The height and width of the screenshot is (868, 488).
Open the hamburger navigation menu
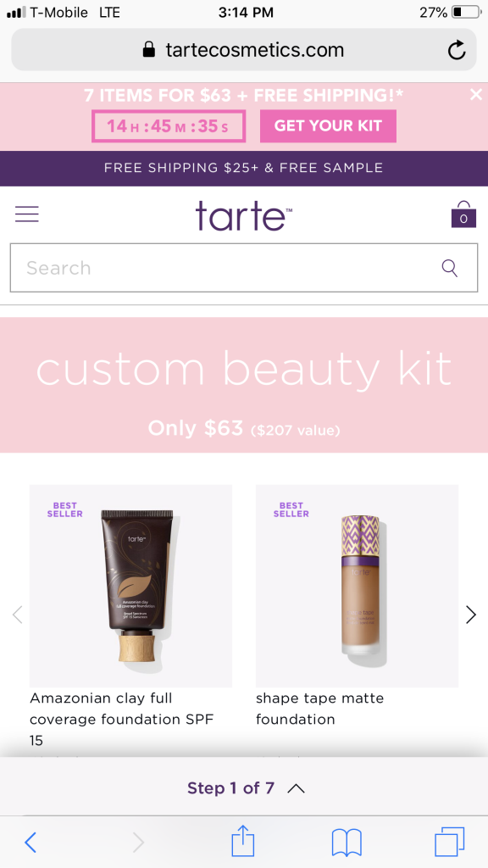click(x=26, y=214)
